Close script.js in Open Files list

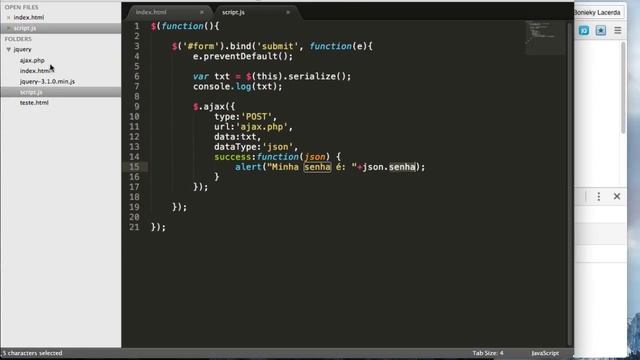[9, 28]
